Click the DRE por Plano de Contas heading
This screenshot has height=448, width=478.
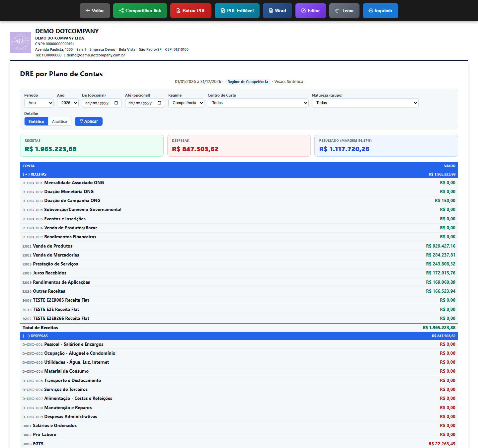click(61, 74)
